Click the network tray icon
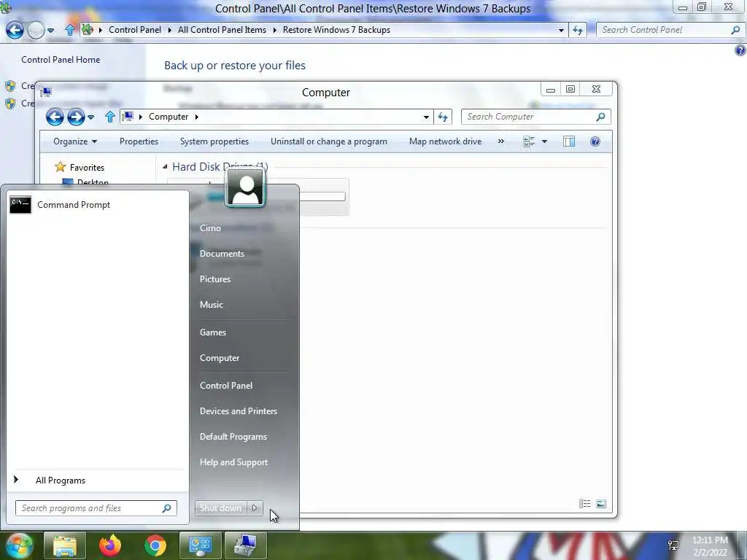 point(673,545)
